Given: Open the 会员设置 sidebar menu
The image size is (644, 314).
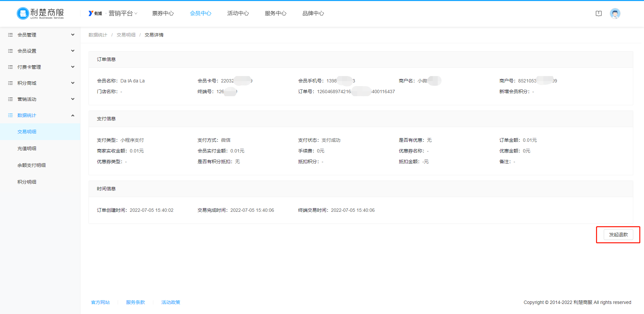Looking at the screenshot, I should point(40,51).
